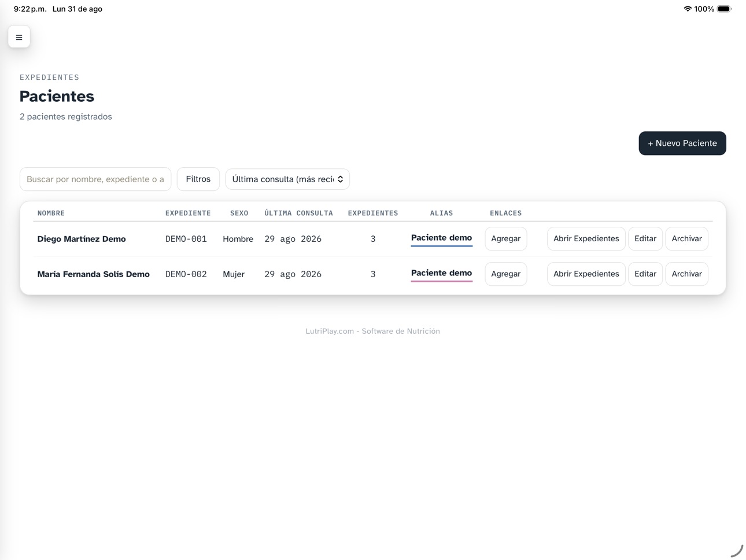Screen dimensions: 746x560
Task: Expand the Última consulta sort dropdown
Action: (x=287, y=179)
